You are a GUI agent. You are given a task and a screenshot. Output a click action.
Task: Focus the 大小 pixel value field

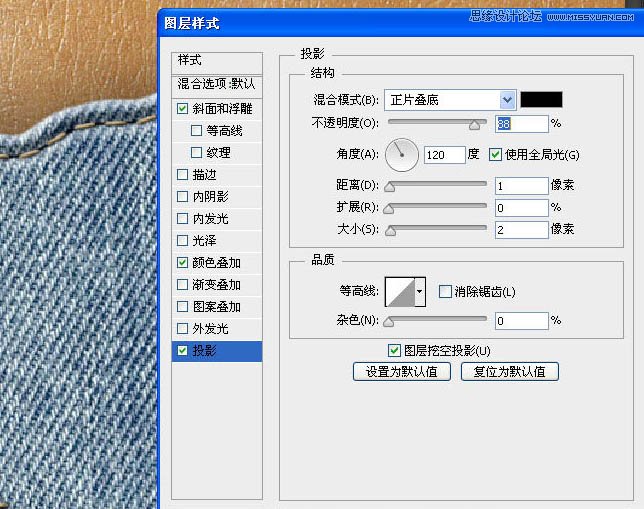coord(522,230)
